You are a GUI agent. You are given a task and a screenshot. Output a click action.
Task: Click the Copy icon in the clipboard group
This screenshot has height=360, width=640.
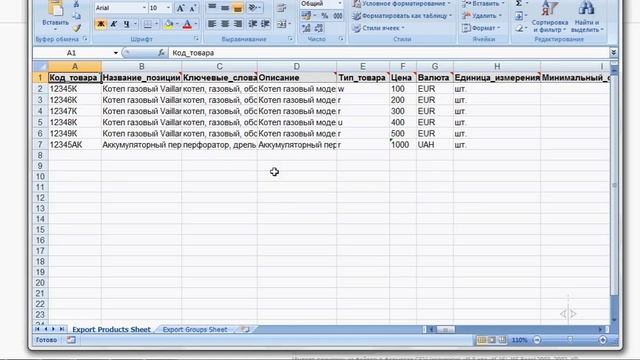pyautogui.click(x=76, y=16)
